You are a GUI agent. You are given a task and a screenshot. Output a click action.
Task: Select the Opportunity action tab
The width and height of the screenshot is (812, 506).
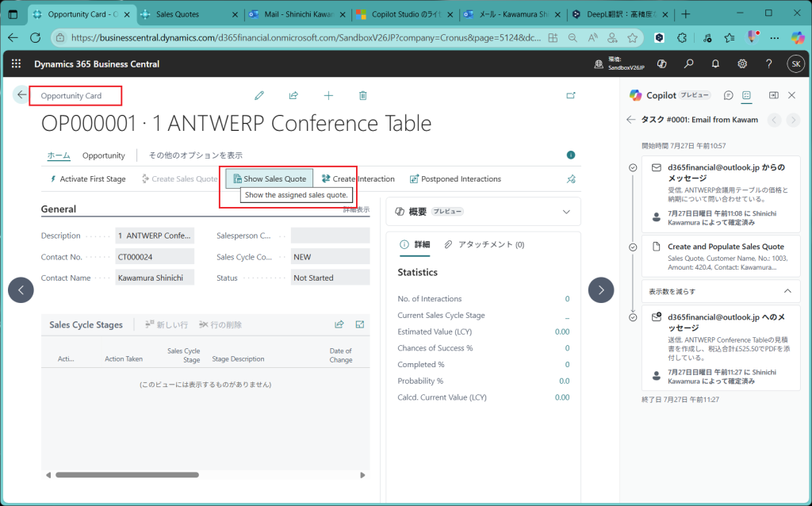click(104, 155)
